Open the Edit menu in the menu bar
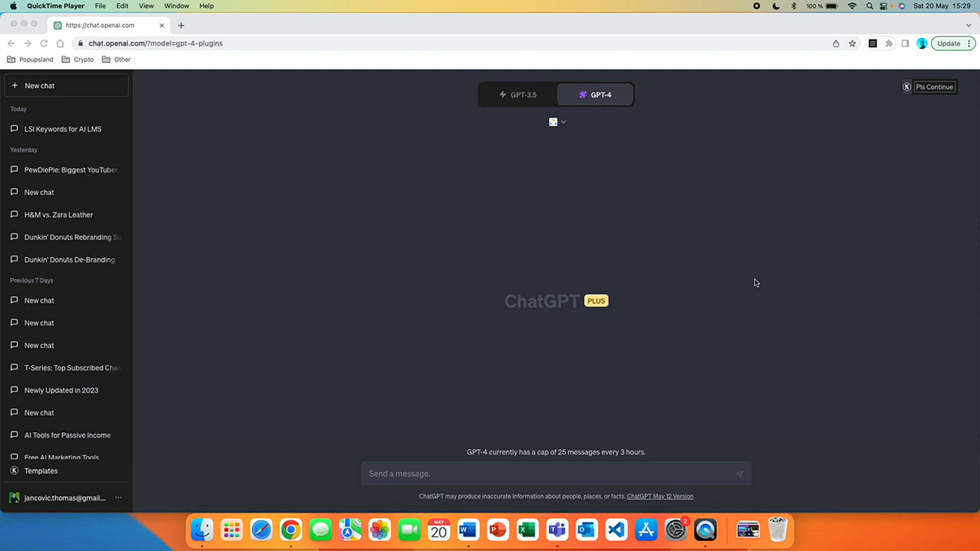Viewport: 980px width, 551px height. click(122, 6)
